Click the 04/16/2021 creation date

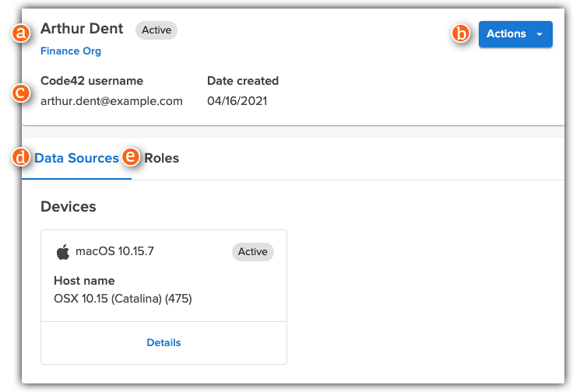(x=237, y=100)
